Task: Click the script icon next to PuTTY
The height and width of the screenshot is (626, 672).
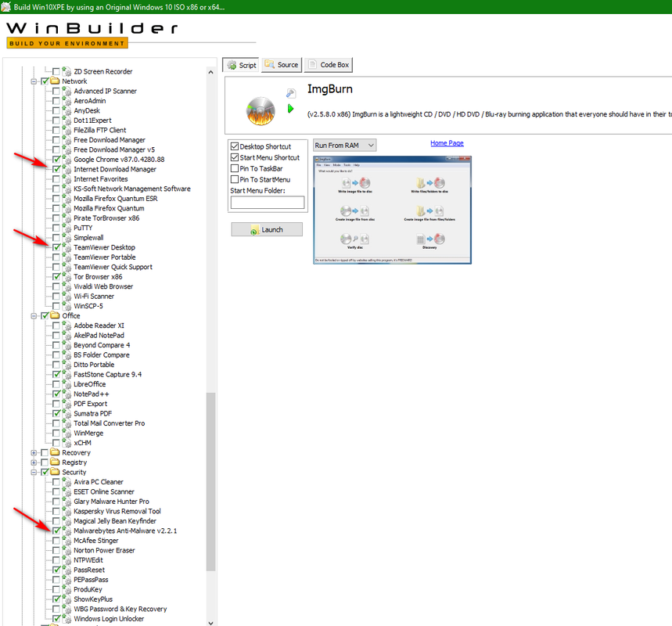Action: [66, 228]
